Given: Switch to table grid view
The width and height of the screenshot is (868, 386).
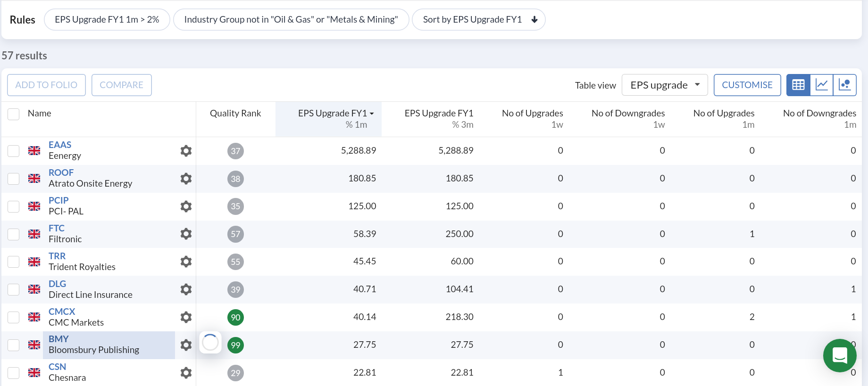Looking at the screenshot, I should (798, 85).
